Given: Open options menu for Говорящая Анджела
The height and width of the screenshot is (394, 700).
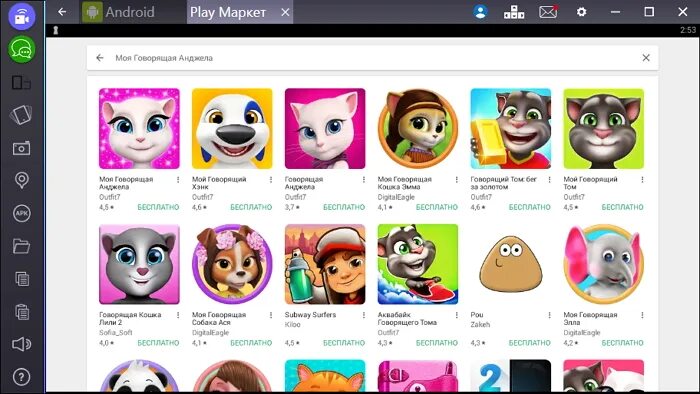Looking at the screenshot, I should tap(364, 179).
